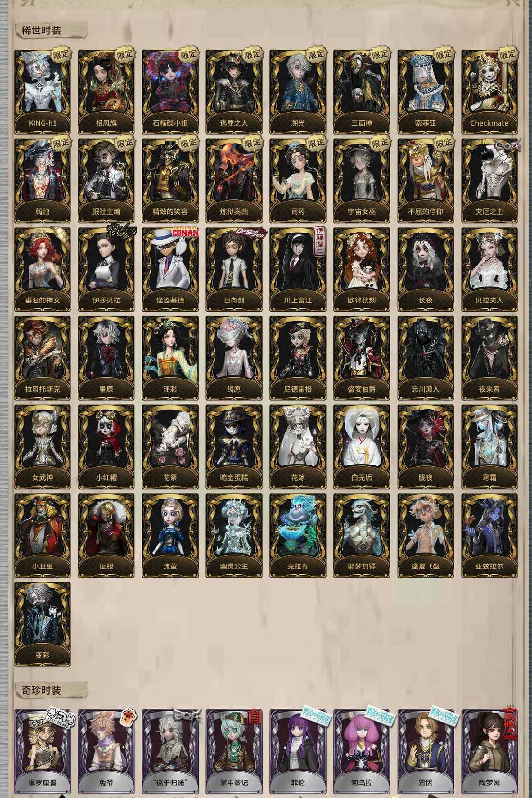
Task: Open the 瑶彩 costume card
Action: pyautogui.click(x=170, y=358)
